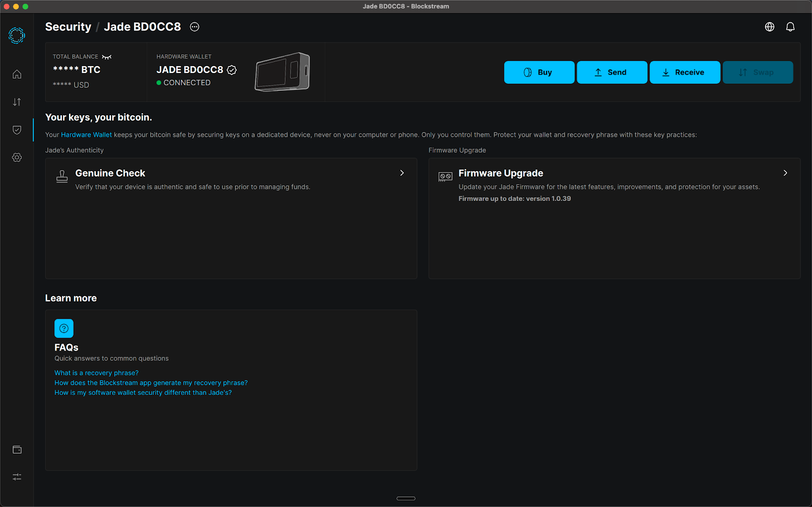Open the ellipsis menu next to Jade BD0CC8
The image size is (812, 507).
pos(194,26)
